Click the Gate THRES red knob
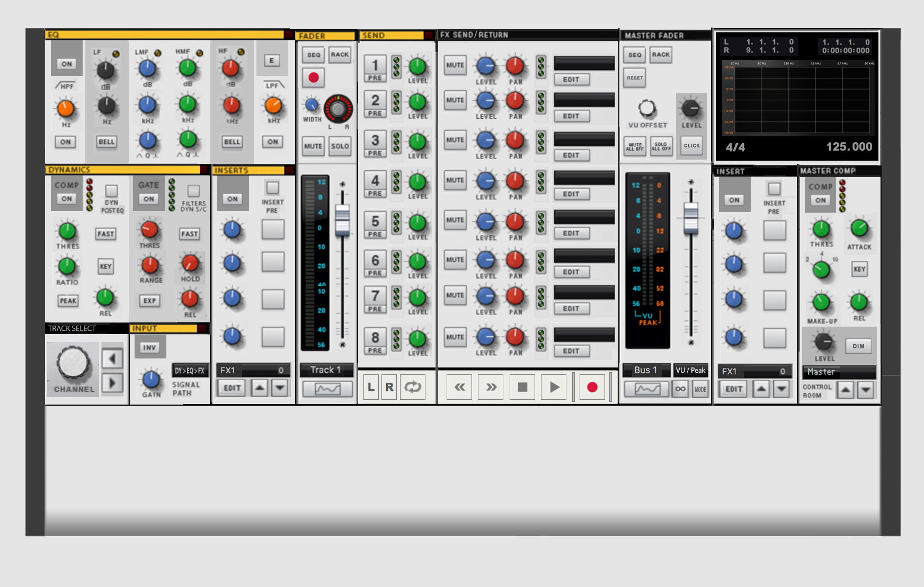924x587 pixels. tap(149, 230)
